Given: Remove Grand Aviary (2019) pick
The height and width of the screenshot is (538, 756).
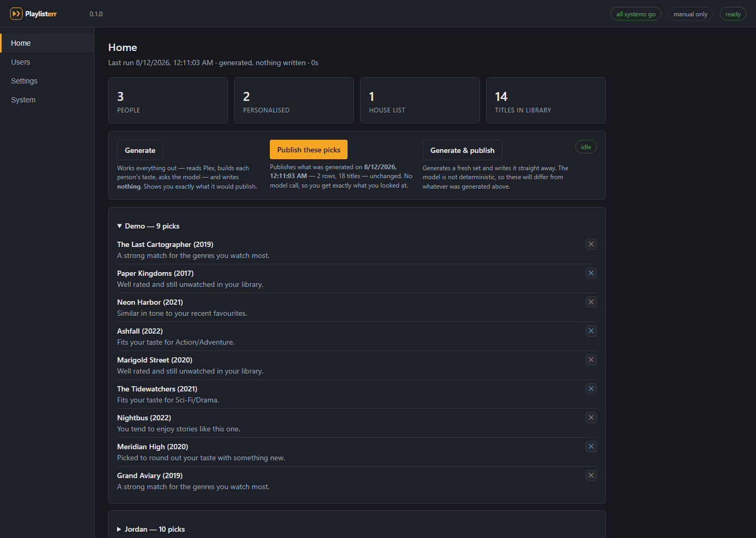Looking at the screenshot, I should pos(591,475).
